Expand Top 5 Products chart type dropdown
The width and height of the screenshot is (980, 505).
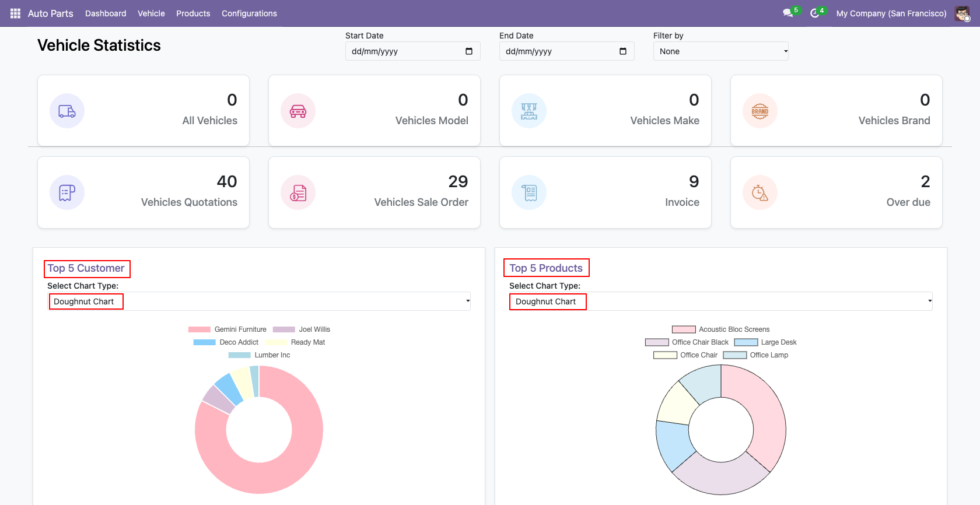[720, 301]
